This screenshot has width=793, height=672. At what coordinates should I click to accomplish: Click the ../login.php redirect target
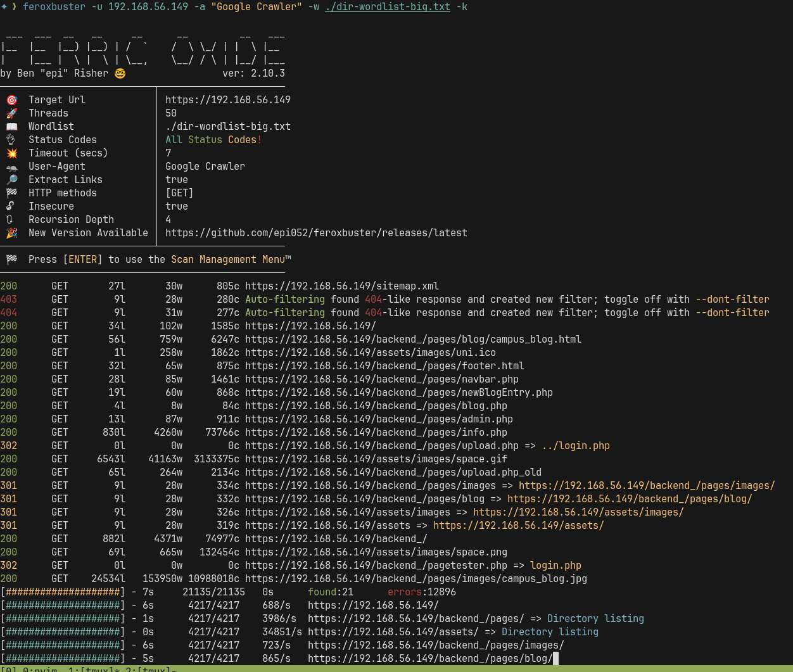(x=576, y=446)
